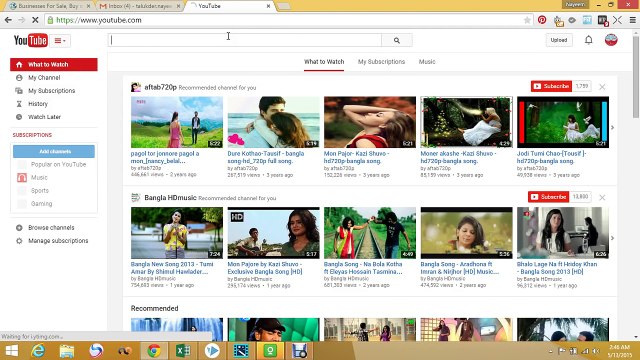The height and width of the screenshot is (360, 640).
Task: Open File Explorer from taskbar
Action: [67, 351]
